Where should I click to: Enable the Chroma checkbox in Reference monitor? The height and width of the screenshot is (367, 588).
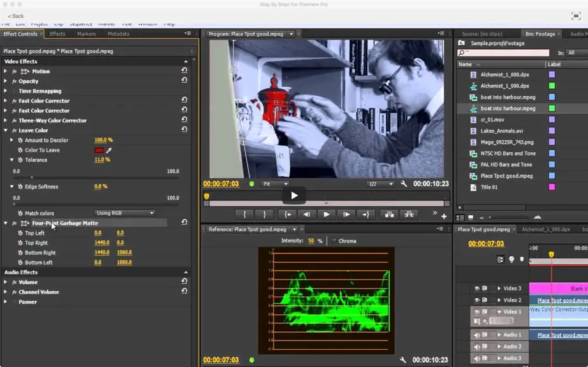pyautogui.click(x=334, y=241)
